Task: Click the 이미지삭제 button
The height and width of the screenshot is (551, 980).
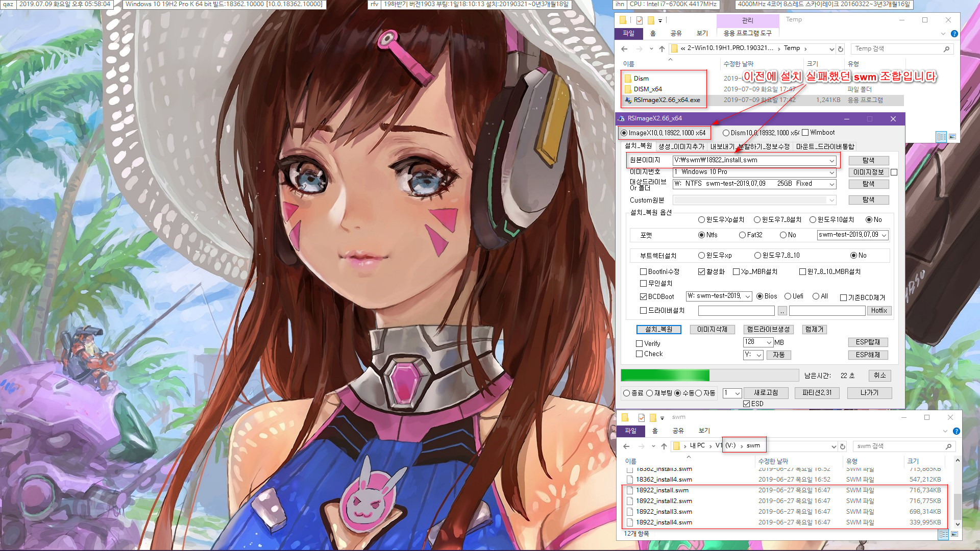Action: click(712, 330)
